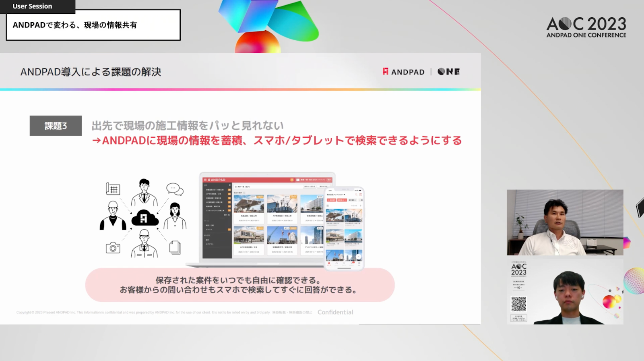This screenshot has width=644, height=361.
Task: Click the ANDPAD cloud icon at center
Action: coord(144,218)
